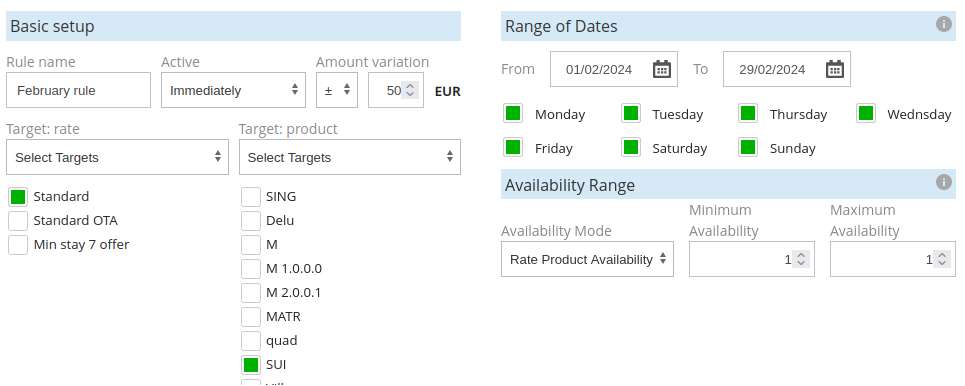Expand the Target: rate Select Targets dropdown
Screen dimensions: 965x386
[x=118, y=157]
